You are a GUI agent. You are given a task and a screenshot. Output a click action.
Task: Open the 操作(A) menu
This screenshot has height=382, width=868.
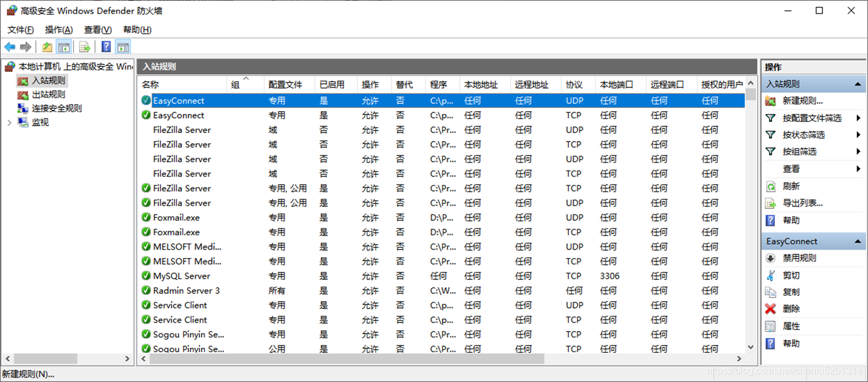[x=58, y=30]
